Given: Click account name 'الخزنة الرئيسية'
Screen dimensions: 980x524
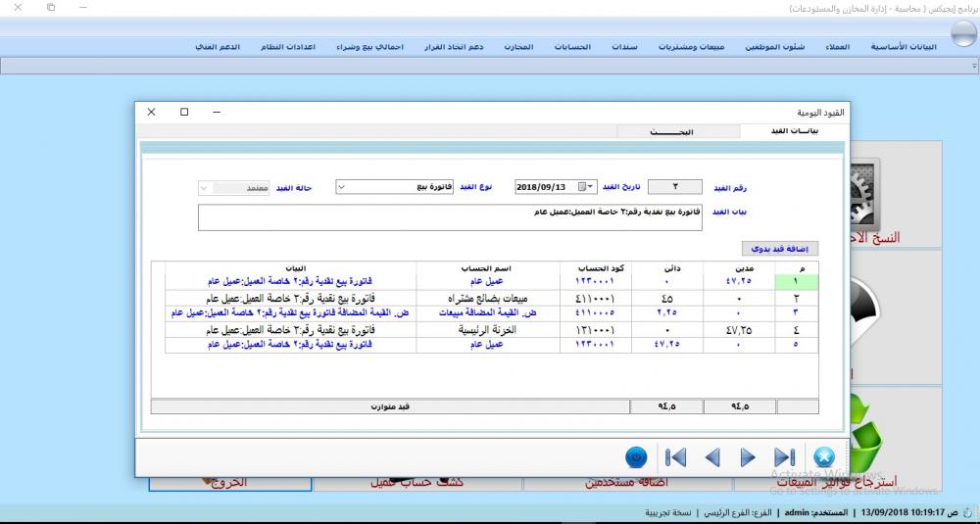Looking at the screenshot, I should pos(487,330).
